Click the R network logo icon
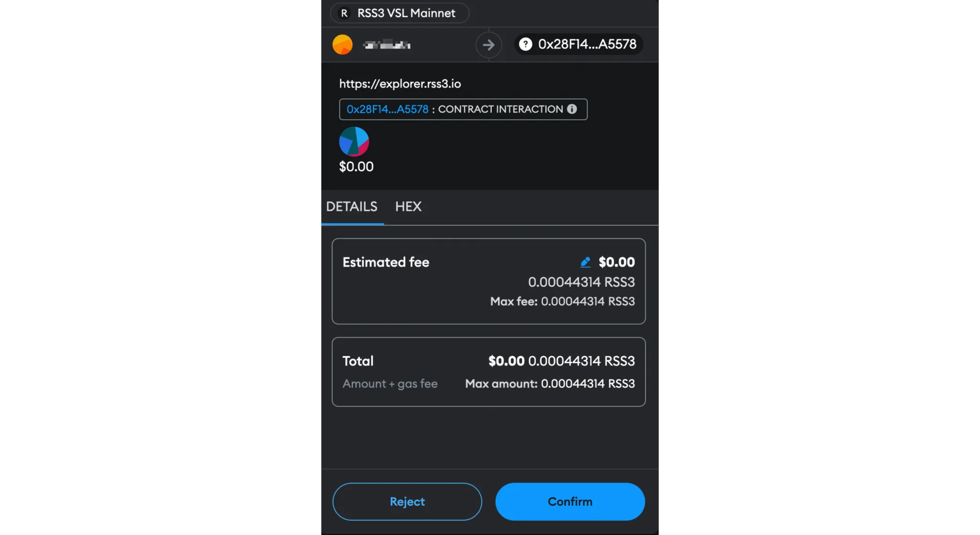This screenshot has height=535, width=980. point(344,13)
